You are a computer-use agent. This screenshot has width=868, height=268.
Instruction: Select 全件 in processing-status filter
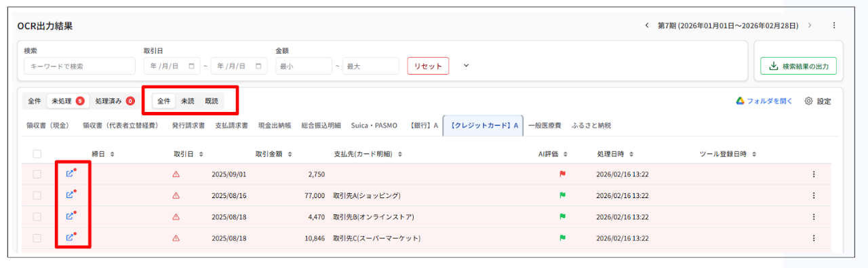click(35, 101)
